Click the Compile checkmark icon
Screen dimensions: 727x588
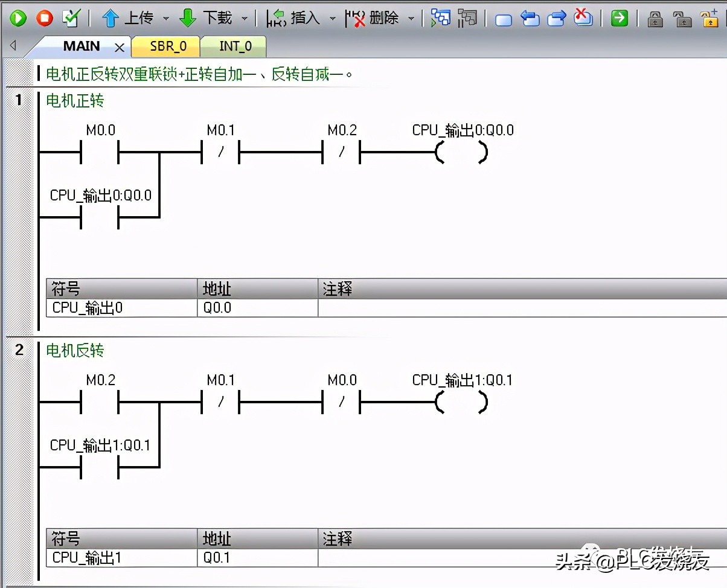tap(71, 18)
